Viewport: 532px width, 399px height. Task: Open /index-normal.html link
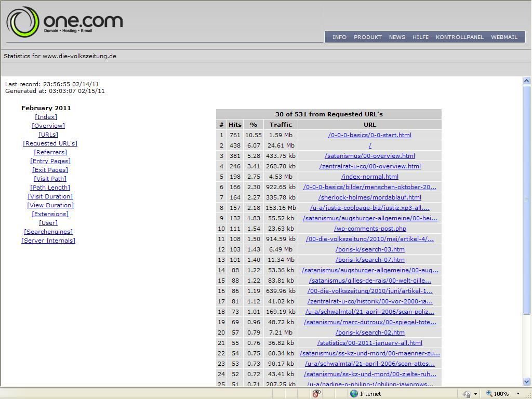tap(370, 177)
